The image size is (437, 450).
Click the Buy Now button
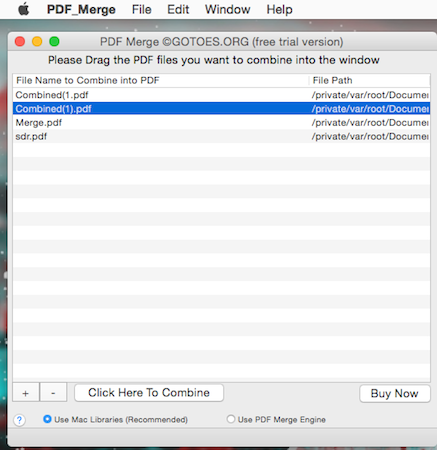tap(395, 393)
